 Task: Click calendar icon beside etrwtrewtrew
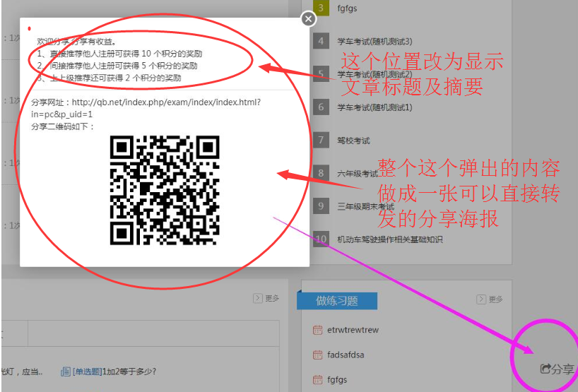pos(317,330)
